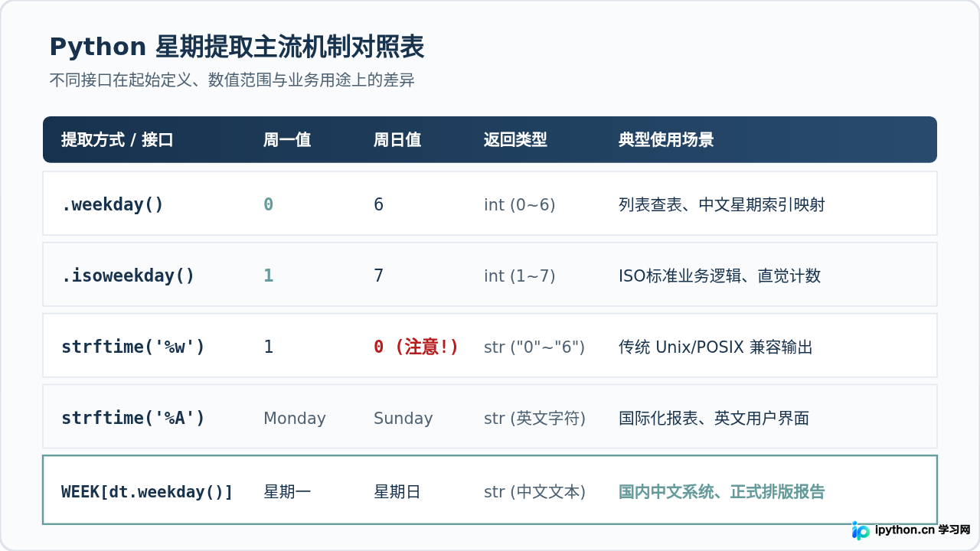Image resolution: width=980 pixels, height=551 pixels.
Task: Click "列表查表、中文星期索引映射" use case
Action: click(x=722, y=205)
